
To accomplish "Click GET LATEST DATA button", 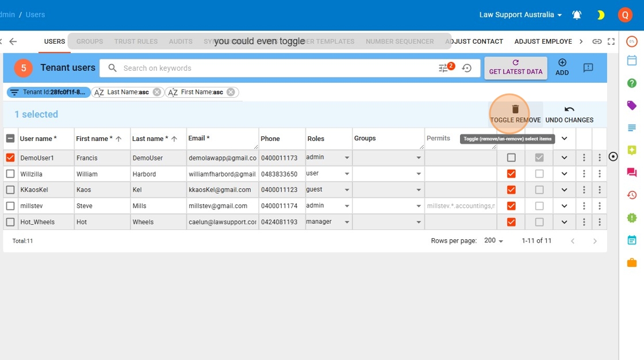I will 515,68.
